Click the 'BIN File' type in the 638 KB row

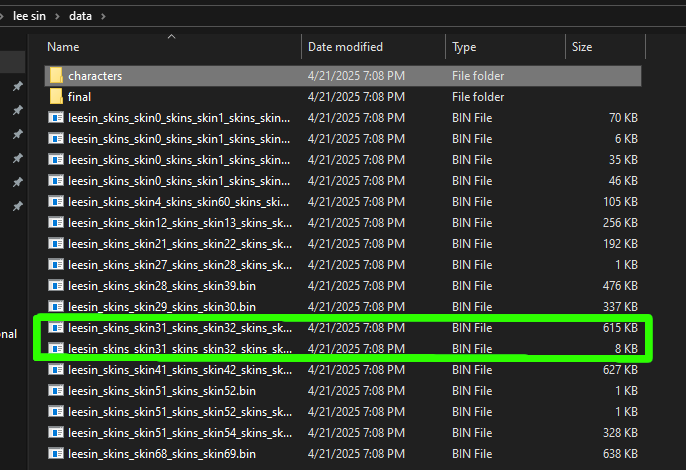[472, 454]
